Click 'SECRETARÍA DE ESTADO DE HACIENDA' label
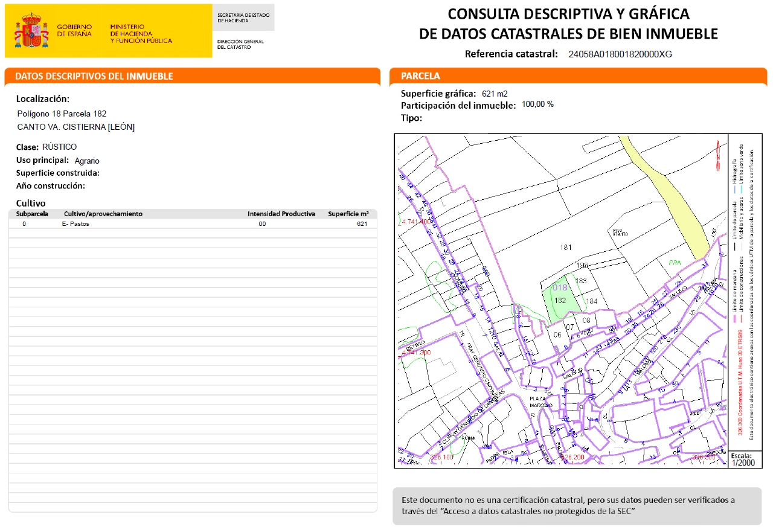 [243, 18]
